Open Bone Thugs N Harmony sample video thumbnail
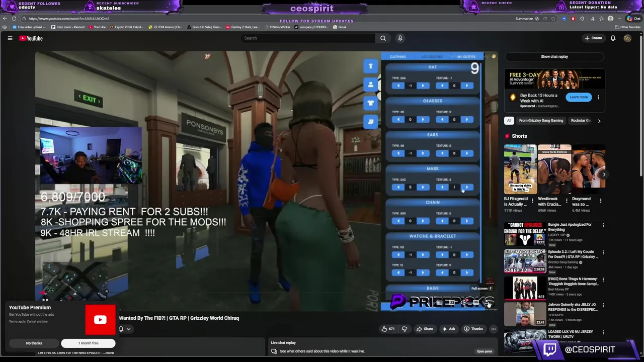This screenshot has height=362, width=644. (x=525, y=288)
